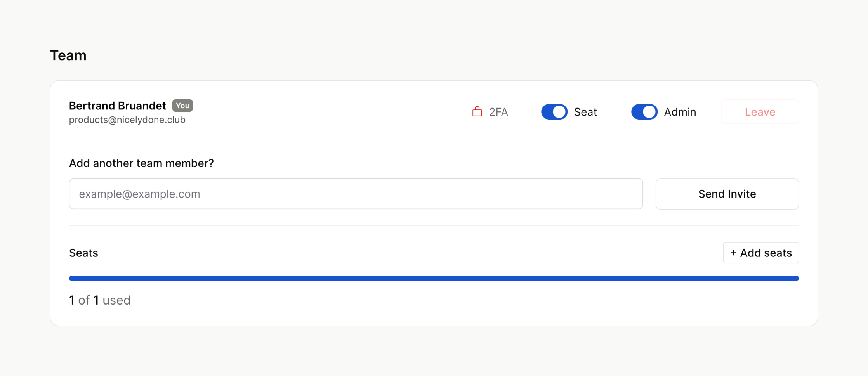This screenshot has width=868, height=376.
Task: Click the Team page heading
Action: tap(68, 55)
